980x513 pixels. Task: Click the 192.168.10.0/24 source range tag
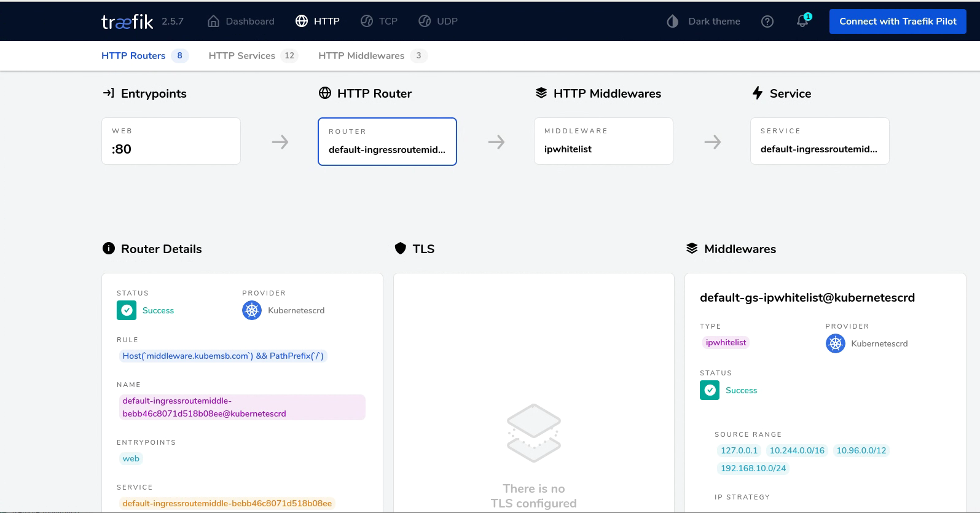pyautogui.click(x=753, y=468)
